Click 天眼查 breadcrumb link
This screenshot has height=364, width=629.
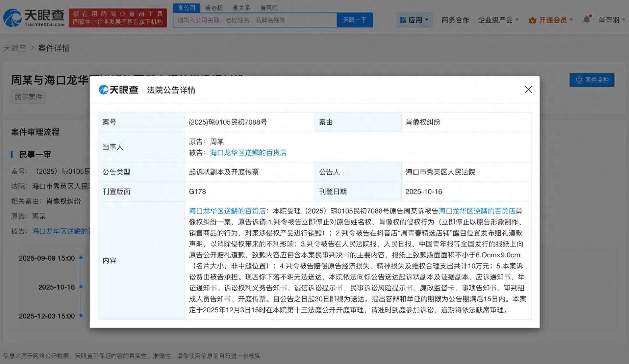pos(15,48)
